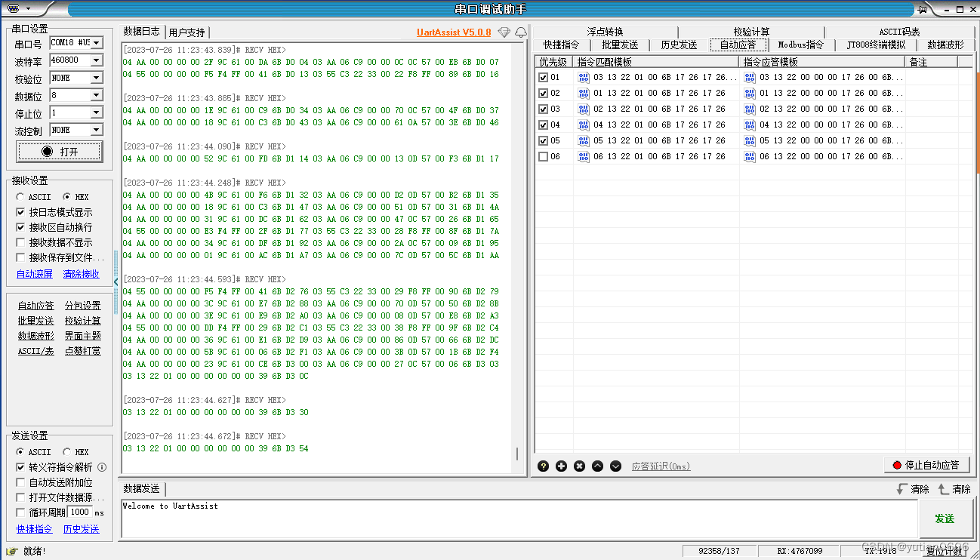Viewport: 980px width, 560px height.
Task: Uncheck rule 01 priority checkbox
Action: click(543, 77)
